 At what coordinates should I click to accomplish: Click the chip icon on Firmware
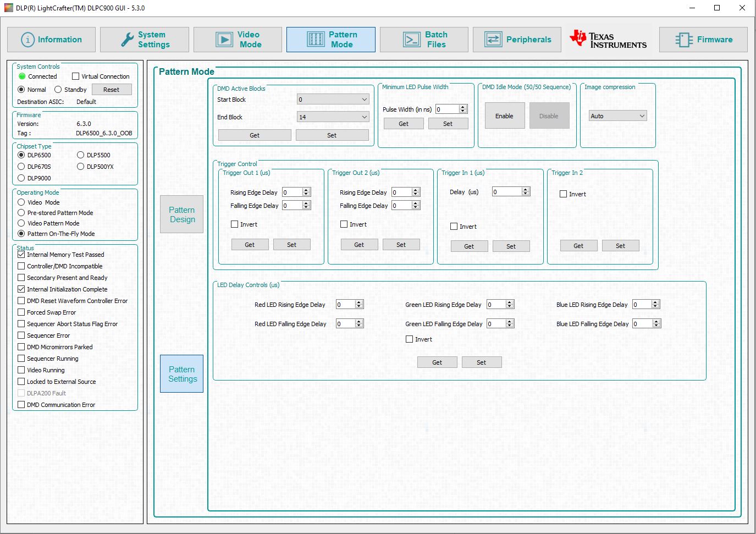click(x=683, y=40)
